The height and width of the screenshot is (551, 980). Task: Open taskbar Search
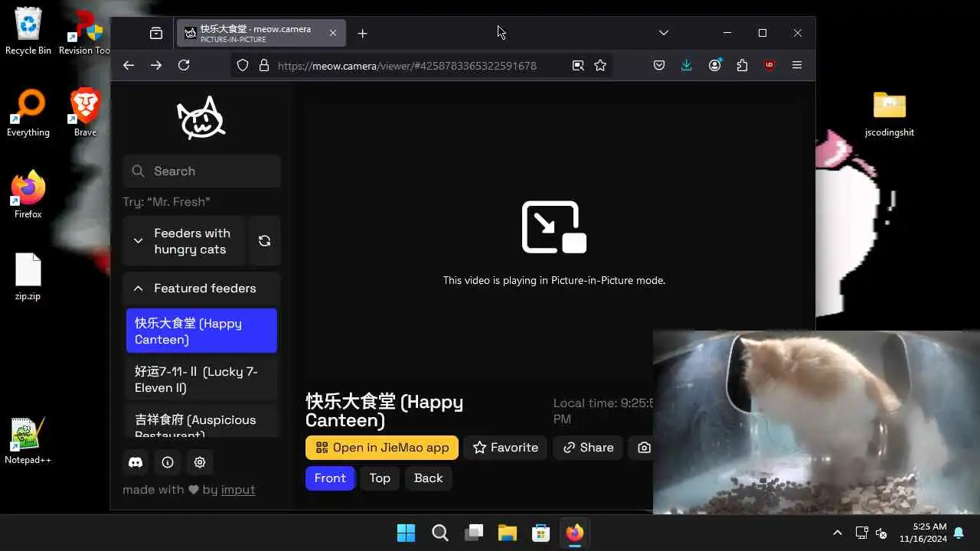[x=440, y=533]
